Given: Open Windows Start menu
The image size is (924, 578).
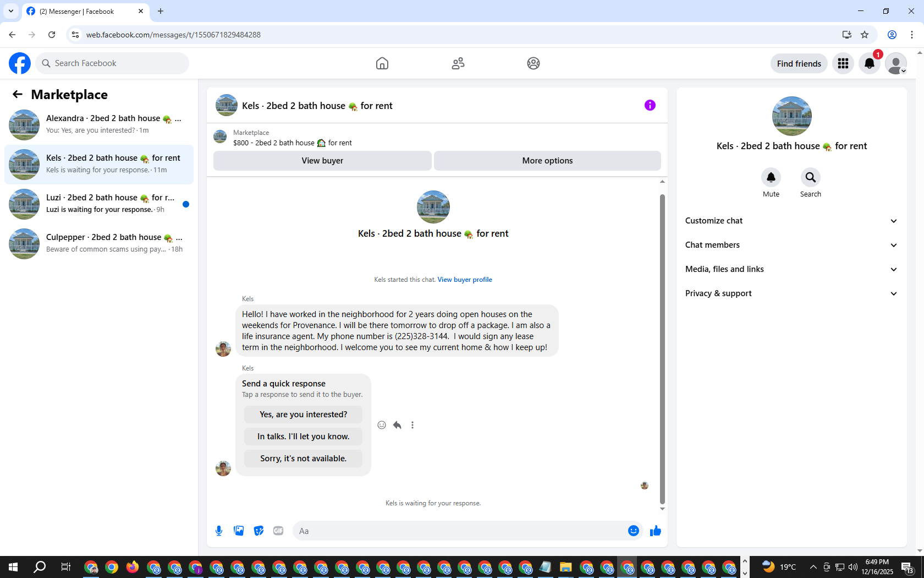Looking at the screenshot, I should pos(13,567).
